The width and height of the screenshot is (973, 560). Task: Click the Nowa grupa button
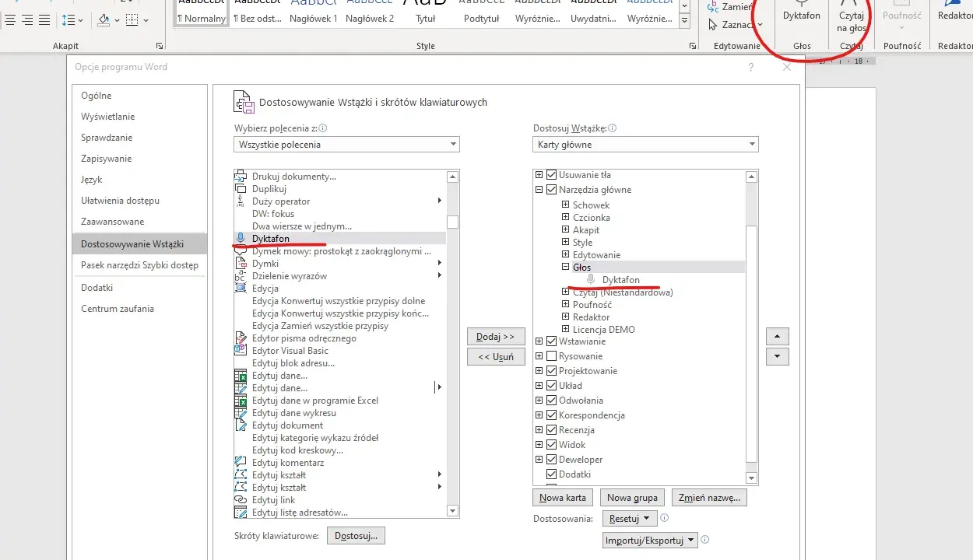[632, 498]
